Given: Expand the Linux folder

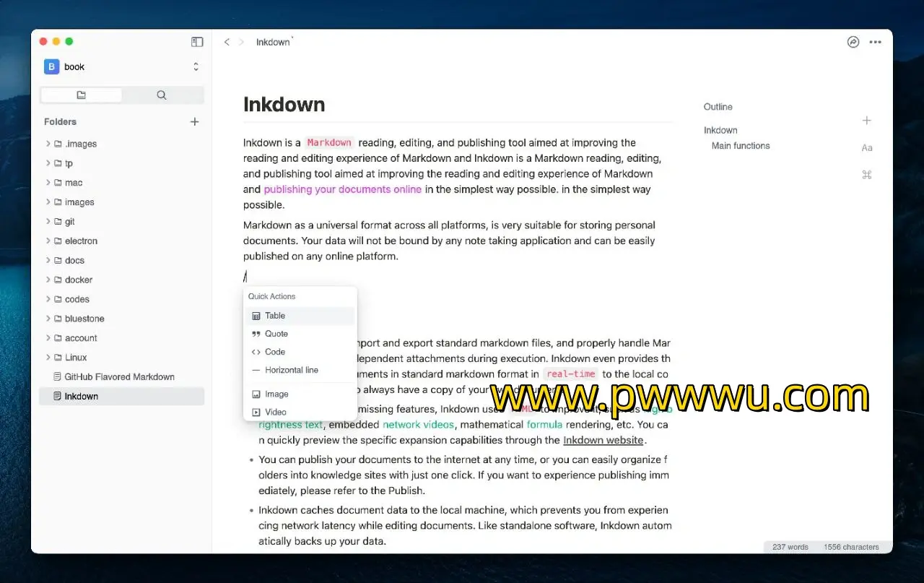Looking at the screenshot, I should coord(75,358).
